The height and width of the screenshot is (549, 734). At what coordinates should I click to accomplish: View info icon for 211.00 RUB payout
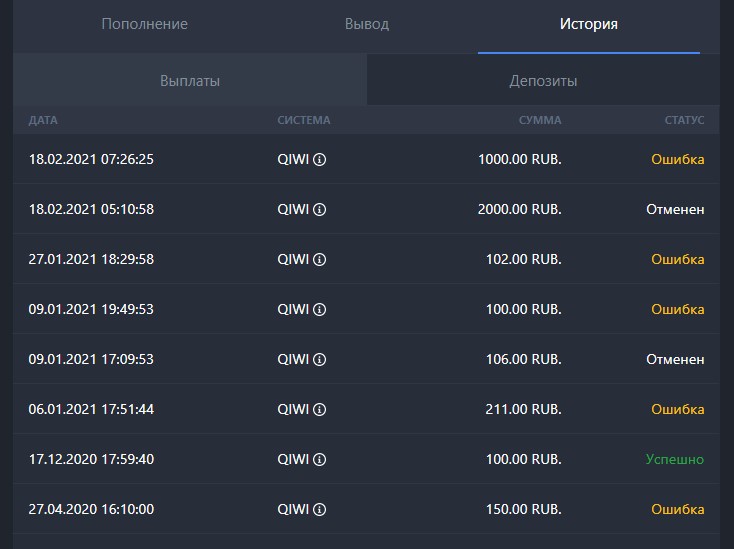point(319,410)
